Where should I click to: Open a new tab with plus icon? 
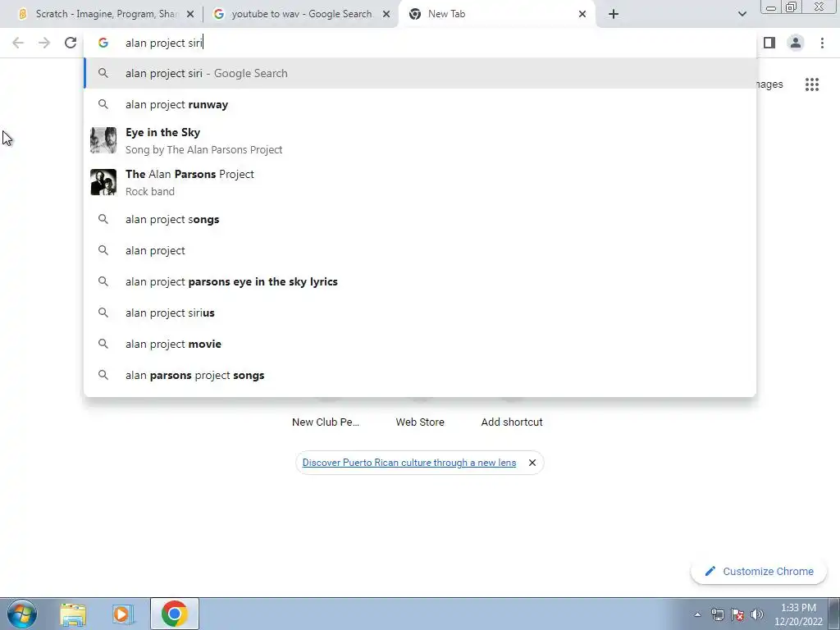pyautogui.click(x=614, y=14)
